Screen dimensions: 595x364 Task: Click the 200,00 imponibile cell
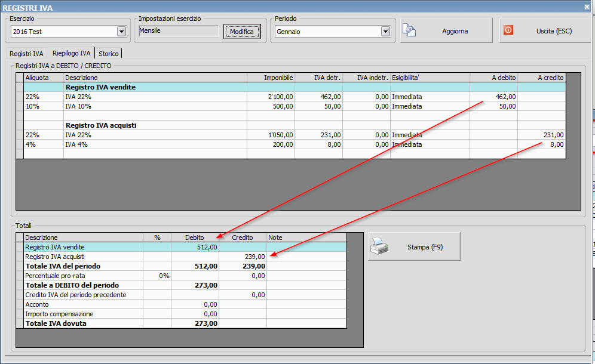[271, 144]
